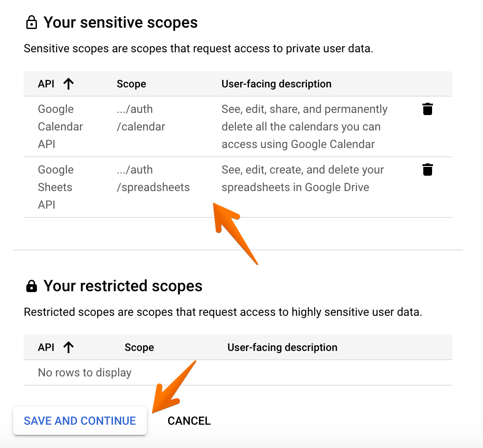Toggle API sort arrow in sensitive scopes table

coord(68,84)
